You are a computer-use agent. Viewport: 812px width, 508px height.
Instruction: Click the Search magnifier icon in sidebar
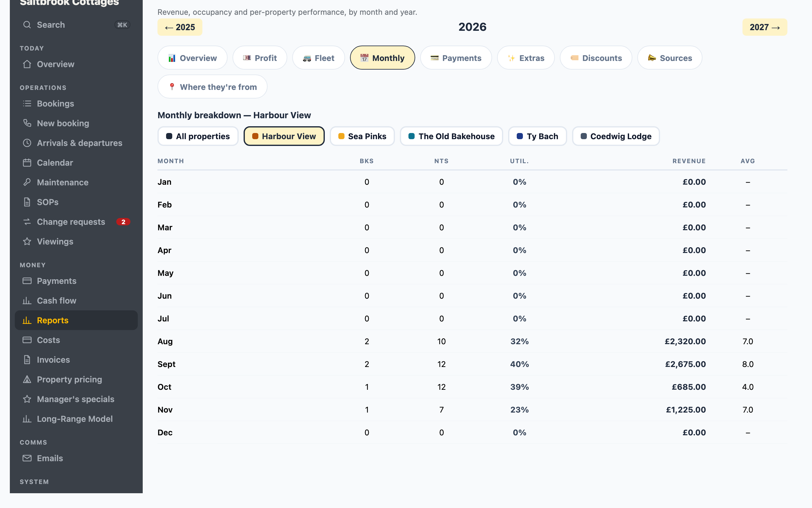(x=27, y=25)
